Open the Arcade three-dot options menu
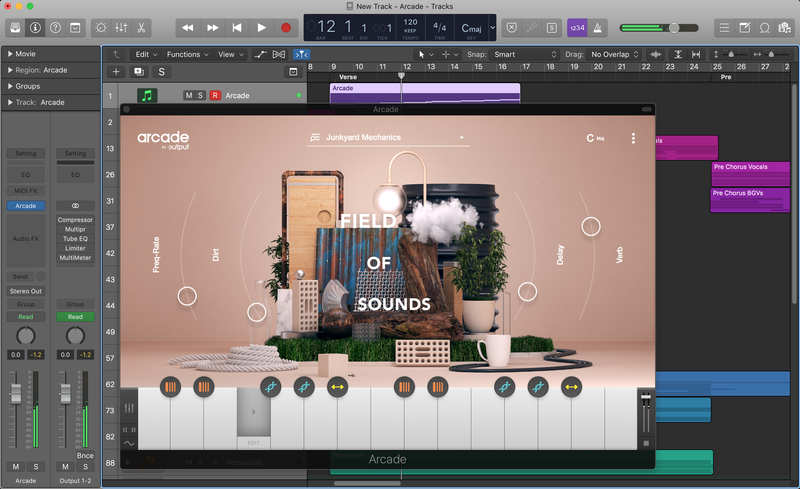 point(633,139)
